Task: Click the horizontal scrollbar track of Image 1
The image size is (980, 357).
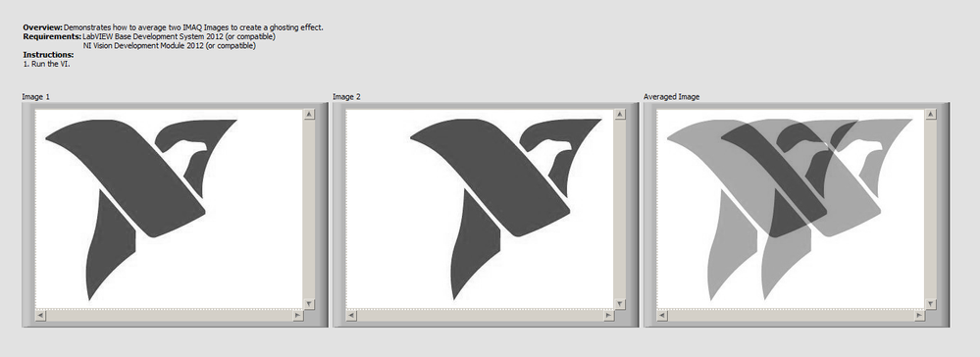Action: point(169,316)
